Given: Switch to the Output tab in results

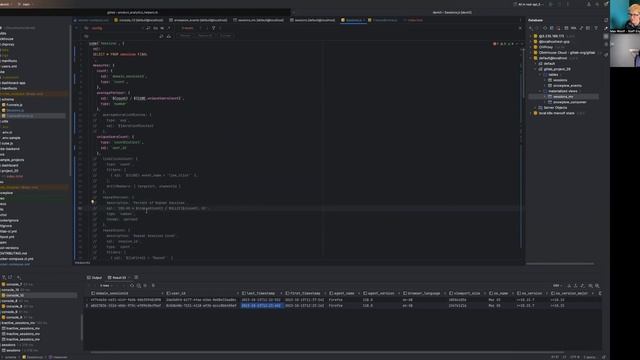Looking at the screenshot, I should [x=94, y=278].
